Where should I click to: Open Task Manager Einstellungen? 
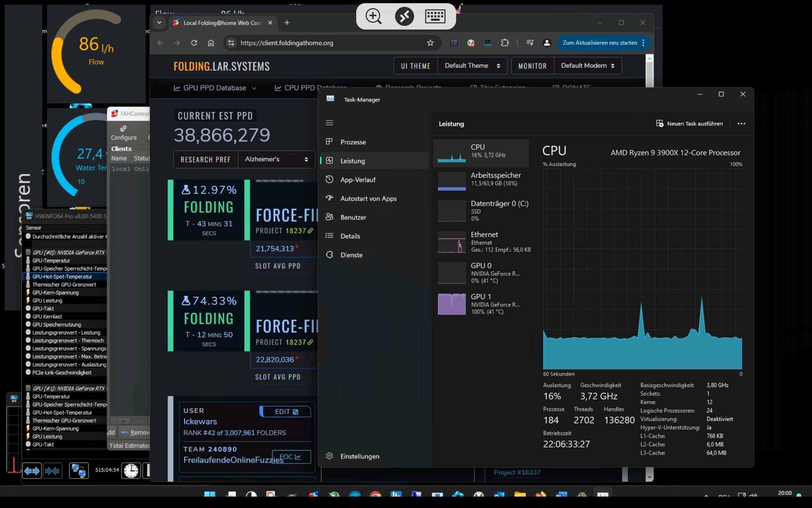pos(374,456)
